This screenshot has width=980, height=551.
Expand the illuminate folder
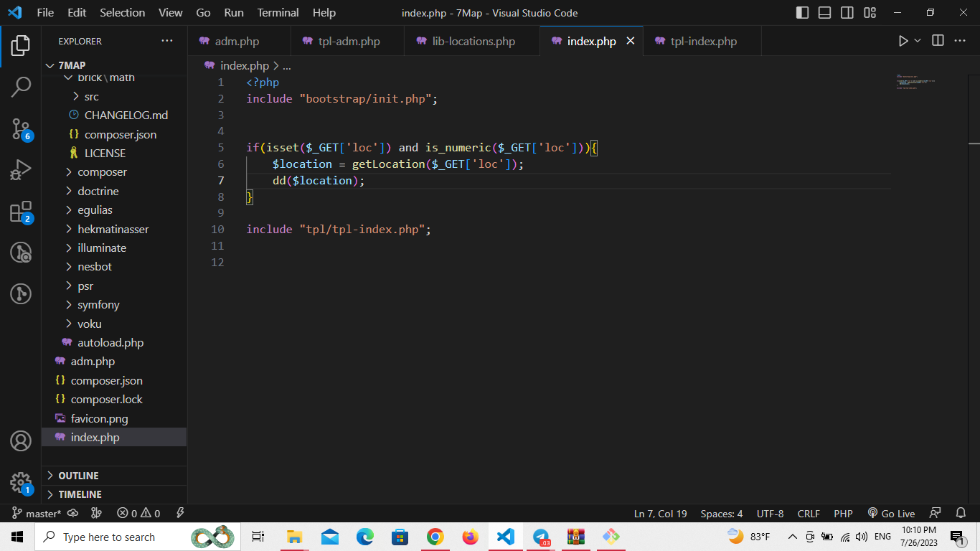click(x=114, y=248)
